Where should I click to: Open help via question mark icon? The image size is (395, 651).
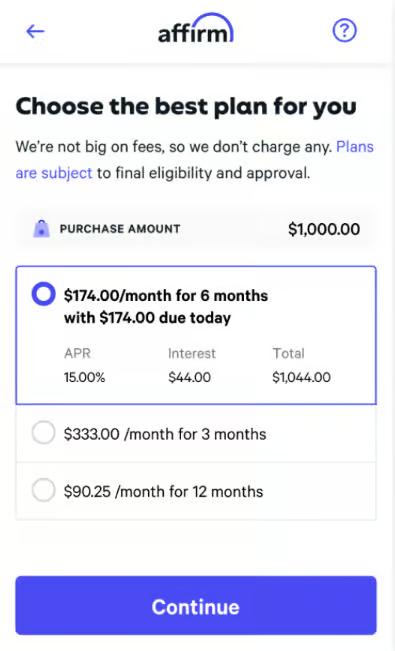click(344, 31)
